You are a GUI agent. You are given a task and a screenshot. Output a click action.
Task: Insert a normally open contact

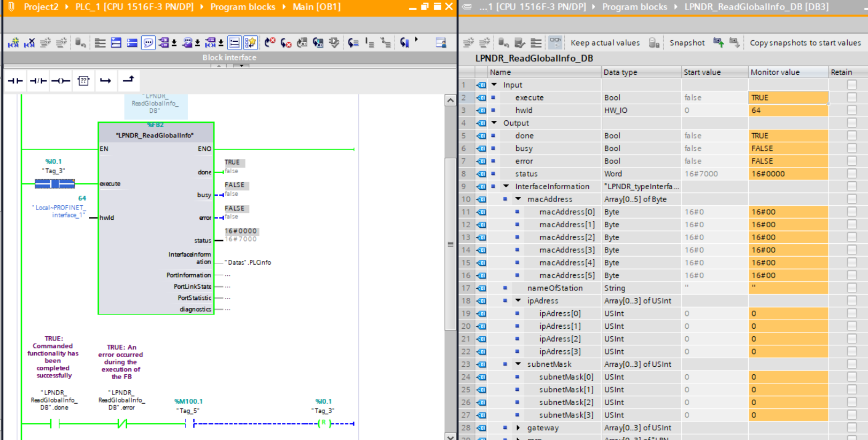coord(15,81)
